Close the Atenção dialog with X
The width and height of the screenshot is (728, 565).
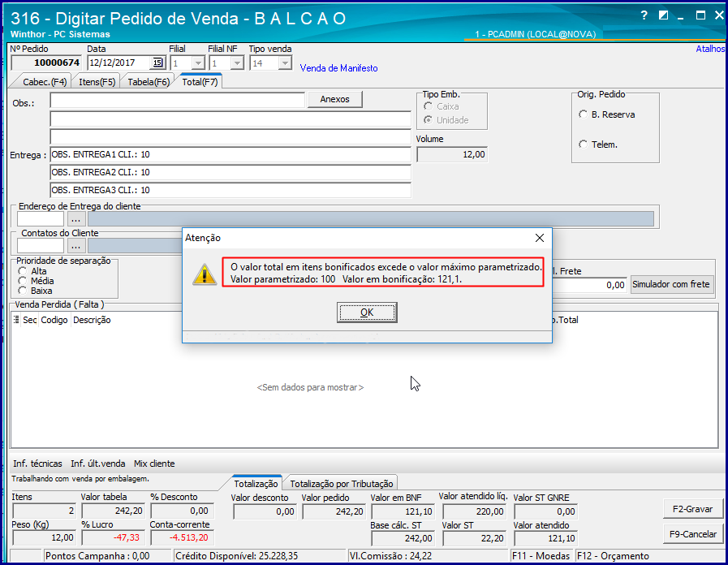[x=540, y=238]
